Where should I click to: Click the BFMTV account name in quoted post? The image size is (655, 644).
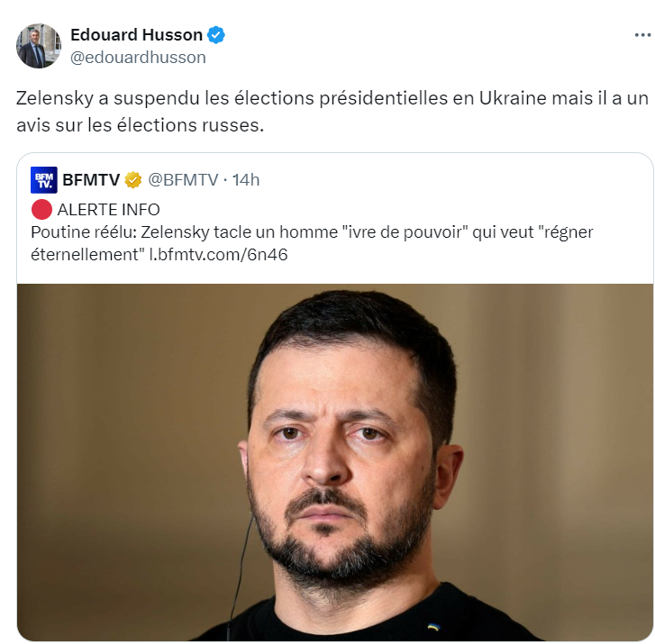click(x=91, y=180)
